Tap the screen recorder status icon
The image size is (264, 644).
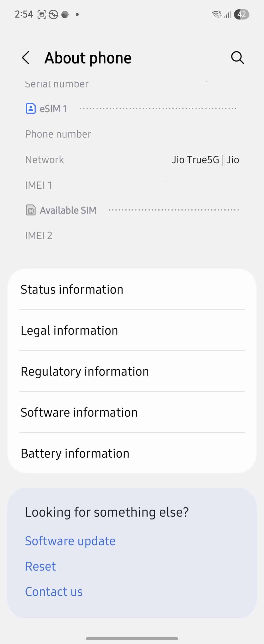click(42, 14)
